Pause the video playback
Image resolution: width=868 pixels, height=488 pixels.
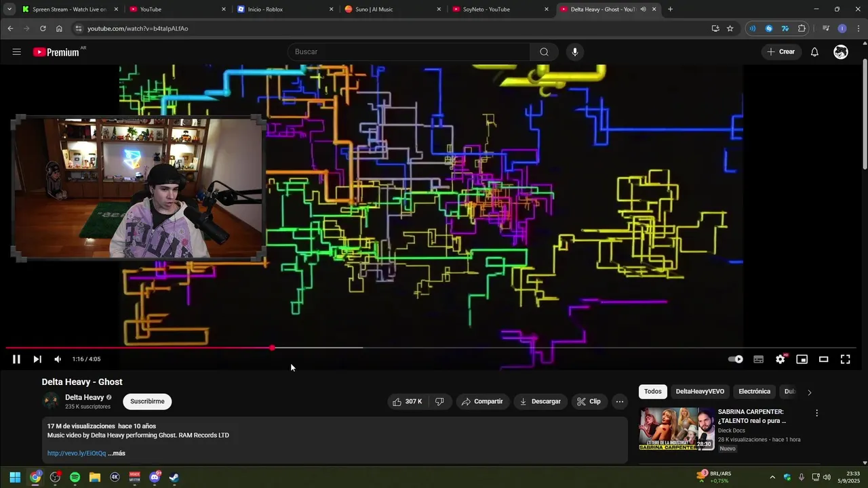coord(16,359)
